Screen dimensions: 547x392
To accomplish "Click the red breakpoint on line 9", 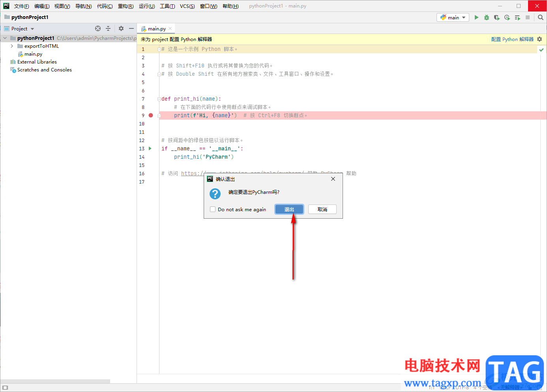I will click(151, 115).
